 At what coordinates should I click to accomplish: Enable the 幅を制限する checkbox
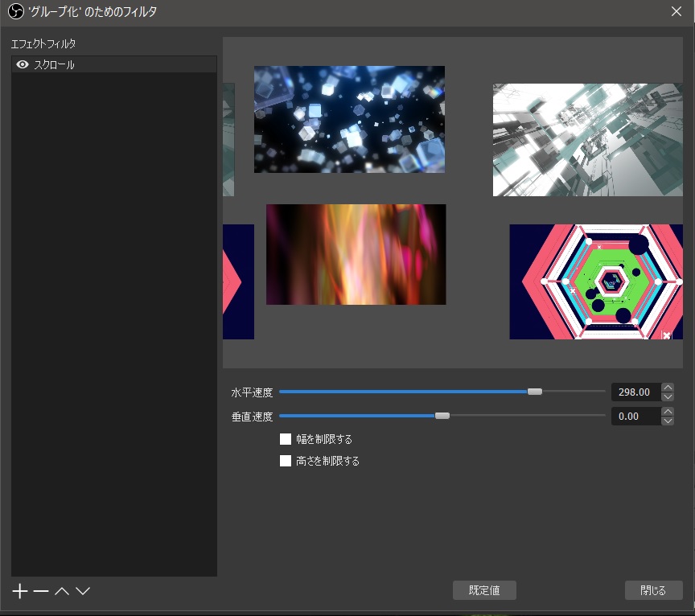point(286,439)
